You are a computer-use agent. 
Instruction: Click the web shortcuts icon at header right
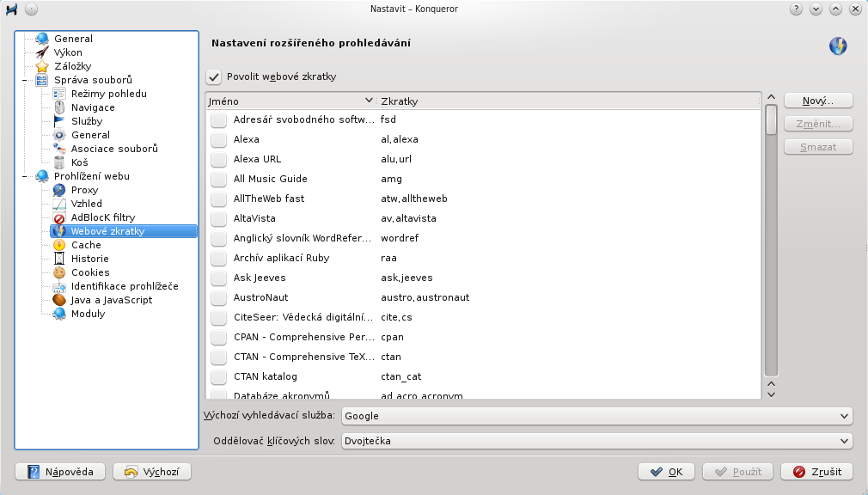(x=838, y=46)
